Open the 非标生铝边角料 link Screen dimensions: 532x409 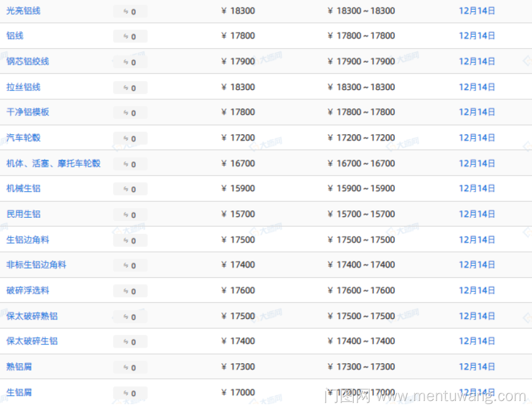[x=36, y=265]
